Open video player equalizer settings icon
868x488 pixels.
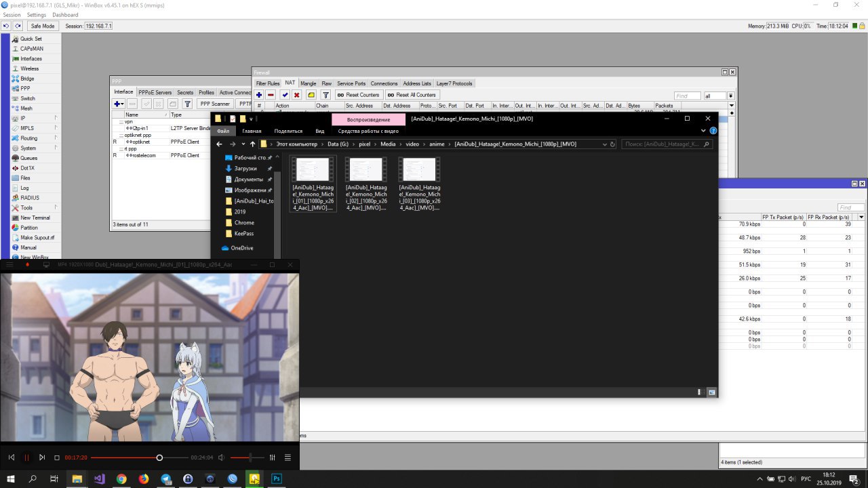273,457
